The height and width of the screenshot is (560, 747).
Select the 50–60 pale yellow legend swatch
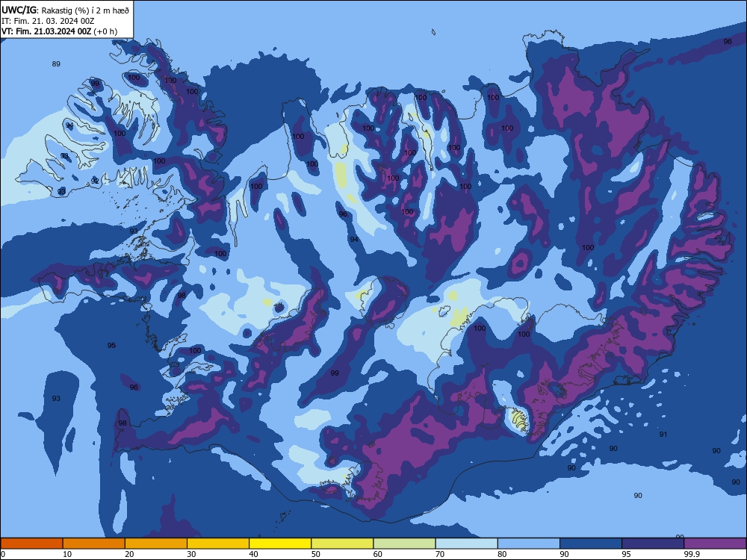coord(342,544)
